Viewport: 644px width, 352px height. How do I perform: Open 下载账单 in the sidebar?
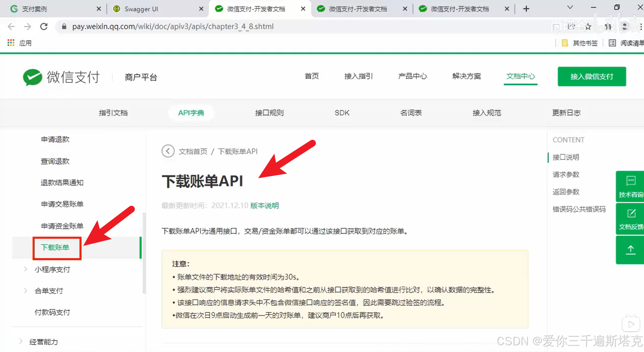pos(55,247)
